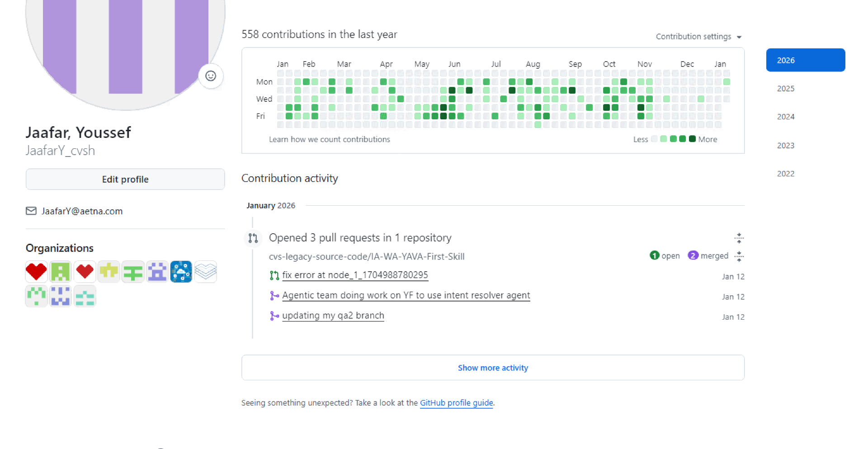This screenshot has width=868, height=449.
Task: Collapse the 'Opened 3 pull requests' section
Action: point(739,238)
